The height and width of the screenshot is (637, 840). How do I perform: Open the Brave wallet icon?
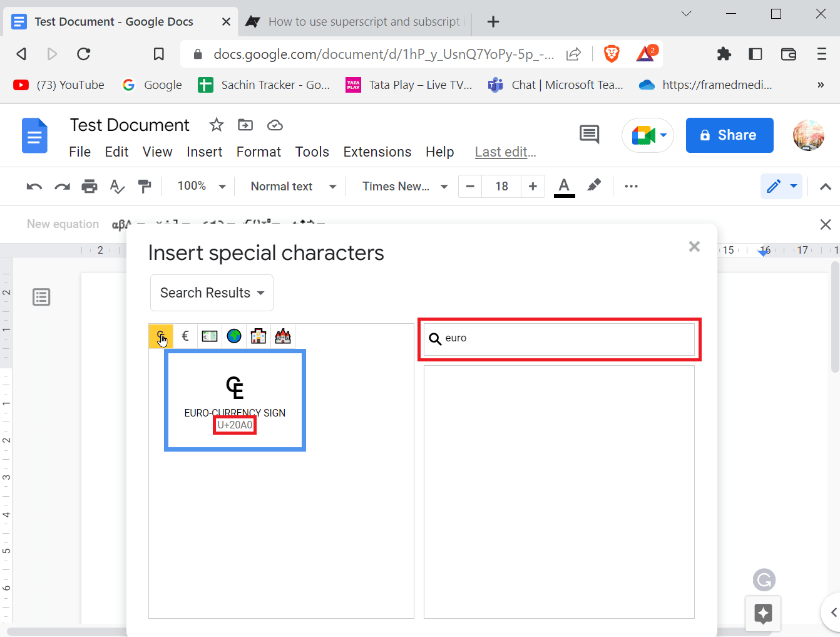click(789, 54)
